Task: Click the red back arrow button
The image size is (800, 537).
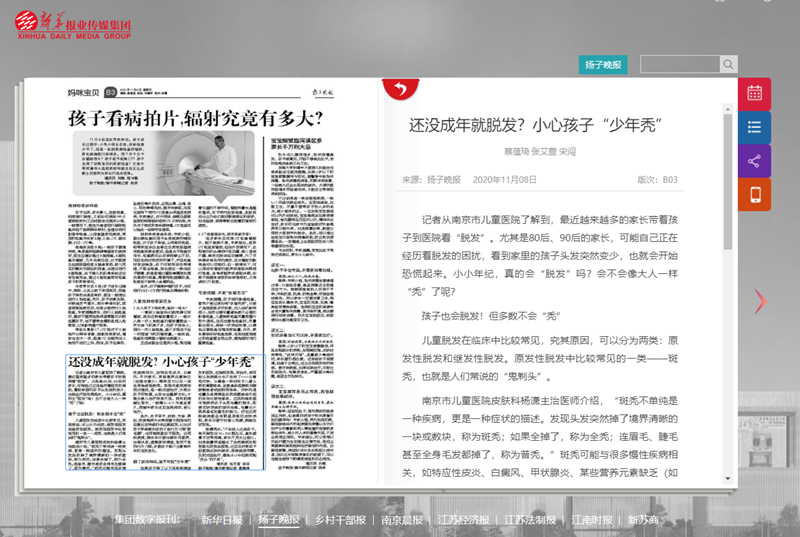Action: pos(401,89)
